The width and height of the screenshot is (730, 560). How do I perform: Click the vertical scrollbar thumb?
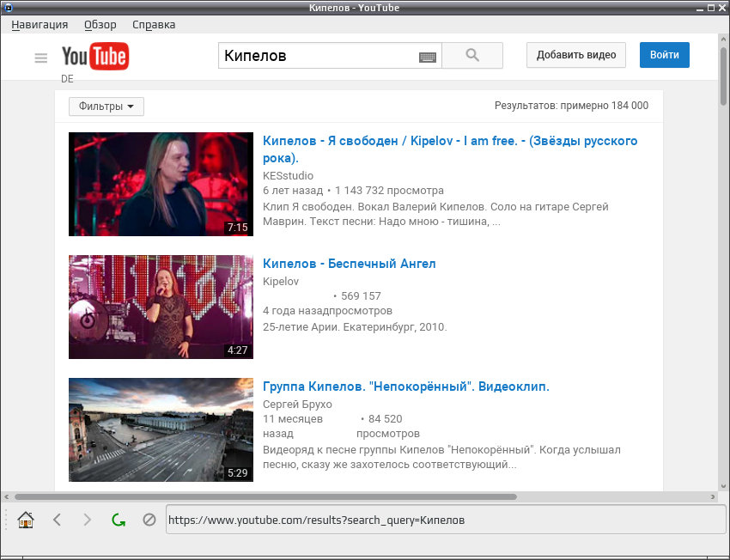pyautogui.click(x=723, y=76)
